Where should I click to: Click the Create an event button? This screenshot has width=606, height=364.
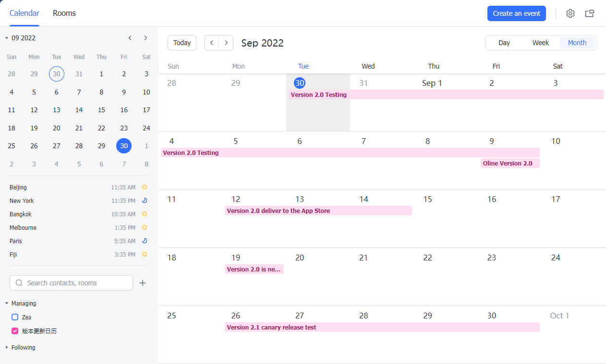pyautogui.click(x=516, y=13)
